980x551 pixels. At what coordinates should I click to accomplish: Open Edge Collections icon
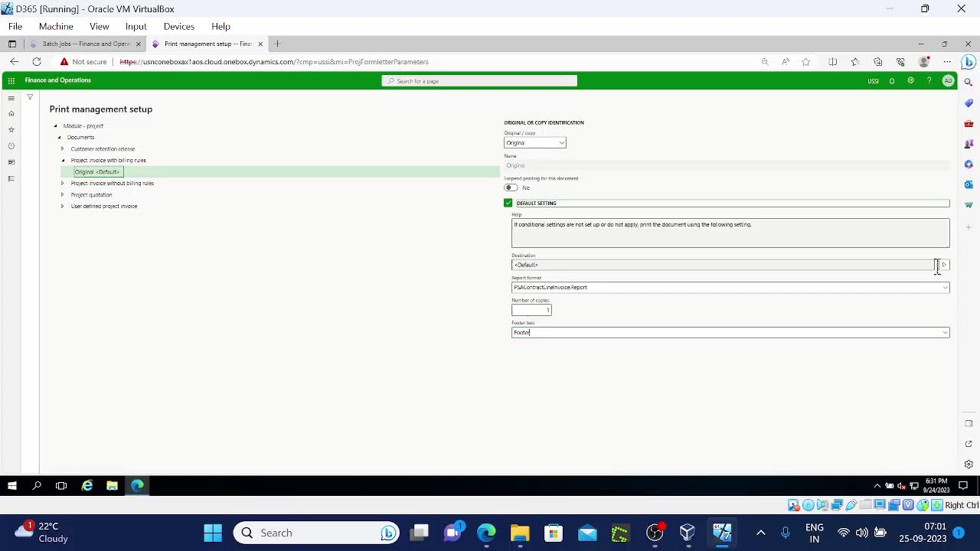pos(877,62)
